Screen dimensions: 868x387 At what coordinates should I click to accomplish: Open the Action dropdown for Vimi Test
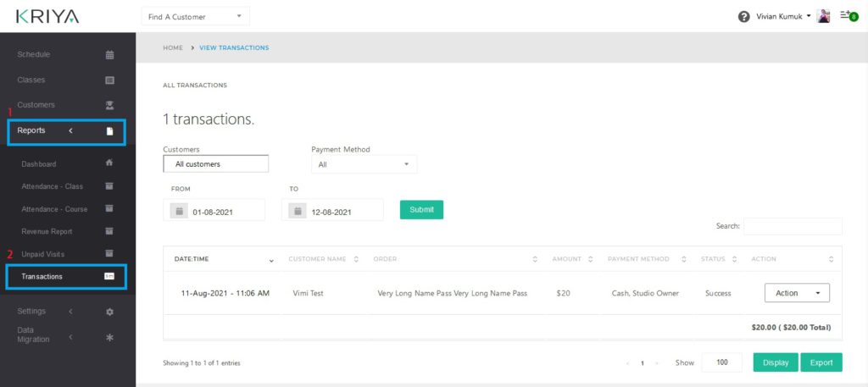[796, 293]
